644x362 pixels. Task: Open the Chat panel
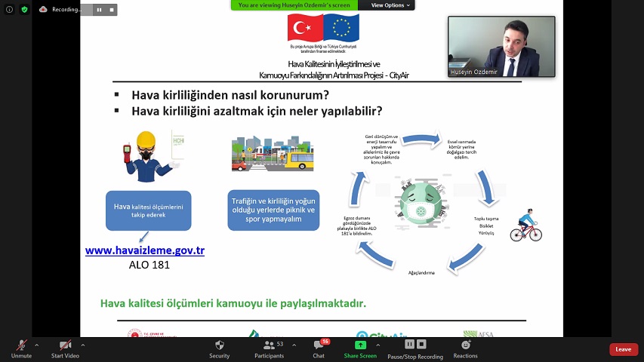click(x=319, y=349)
